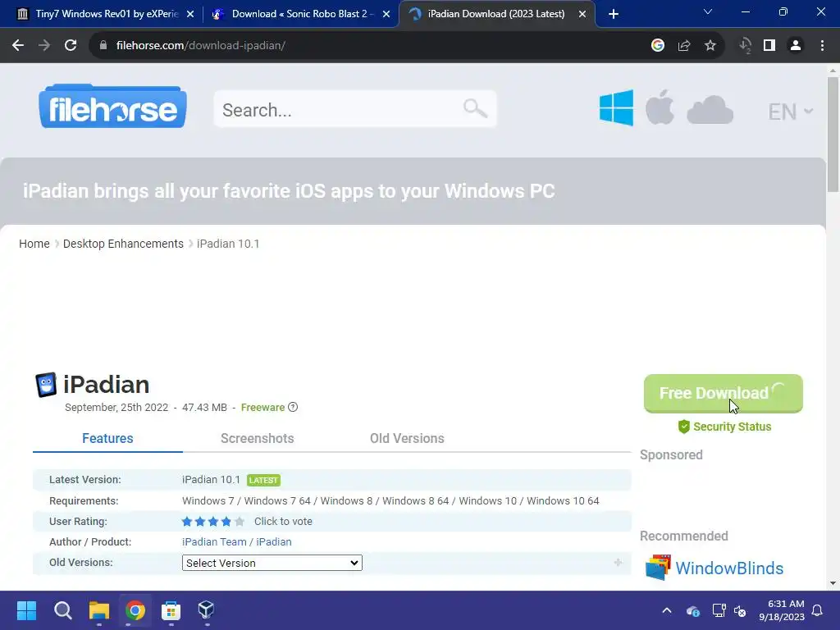Click the search magnifier icon
This screenshot has width=840, height=630.
[475, 109]
